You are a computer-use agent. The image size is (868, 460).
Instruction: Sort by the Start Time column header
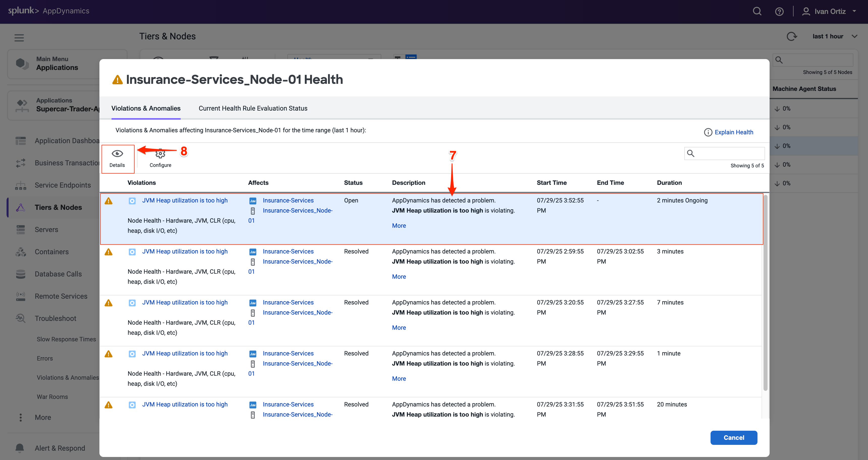pyautogui.click(x=551, y=183)
